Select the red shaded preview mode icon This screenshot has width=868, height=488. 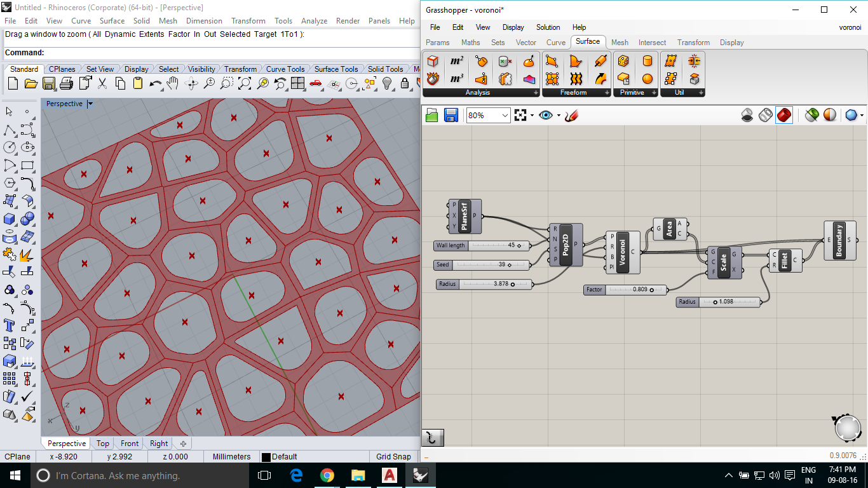click(784, 115)
